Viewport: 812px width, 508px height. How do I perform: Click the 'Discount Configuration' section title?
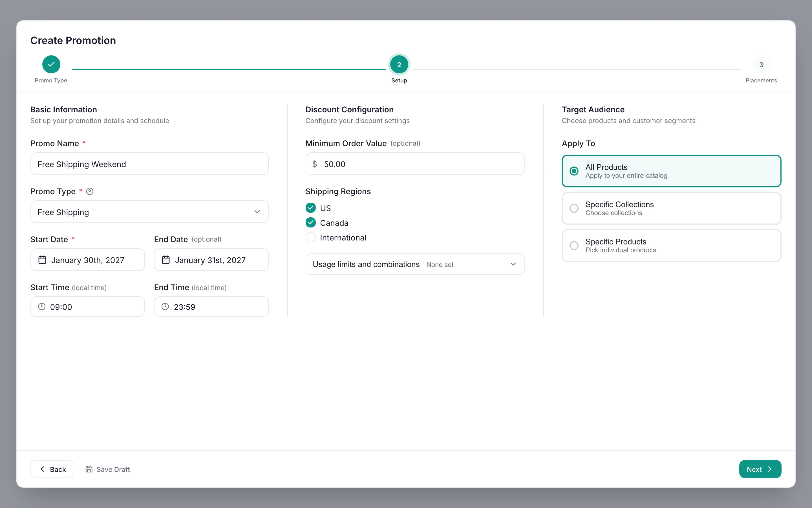[349, 110]
